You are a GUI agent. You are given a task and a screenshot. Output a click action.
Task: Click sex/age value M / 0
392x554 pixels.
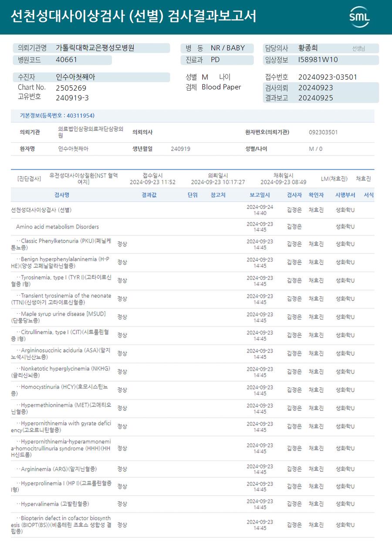coord(316,149)
